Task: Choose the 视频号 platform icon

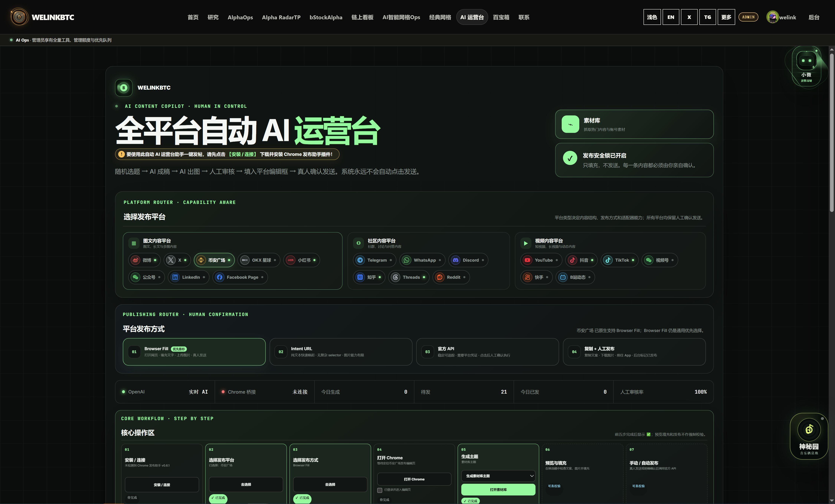Action: 649,260
